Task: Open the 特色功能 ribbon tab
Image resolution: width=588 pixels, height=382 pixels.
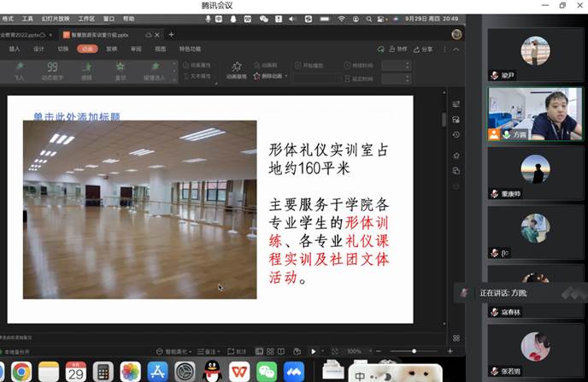Action: pyautogui.click(x=190, y=49)
